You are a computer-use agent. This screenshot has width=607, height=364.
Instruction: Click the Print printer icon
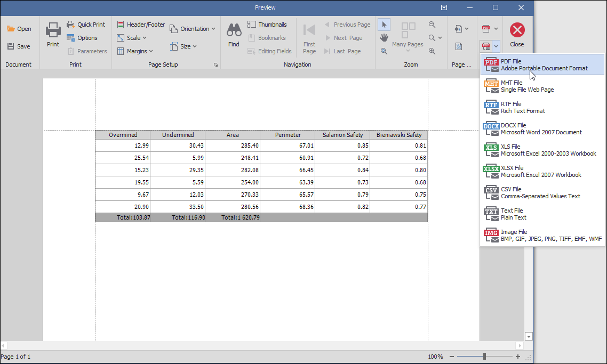[53, 35]
